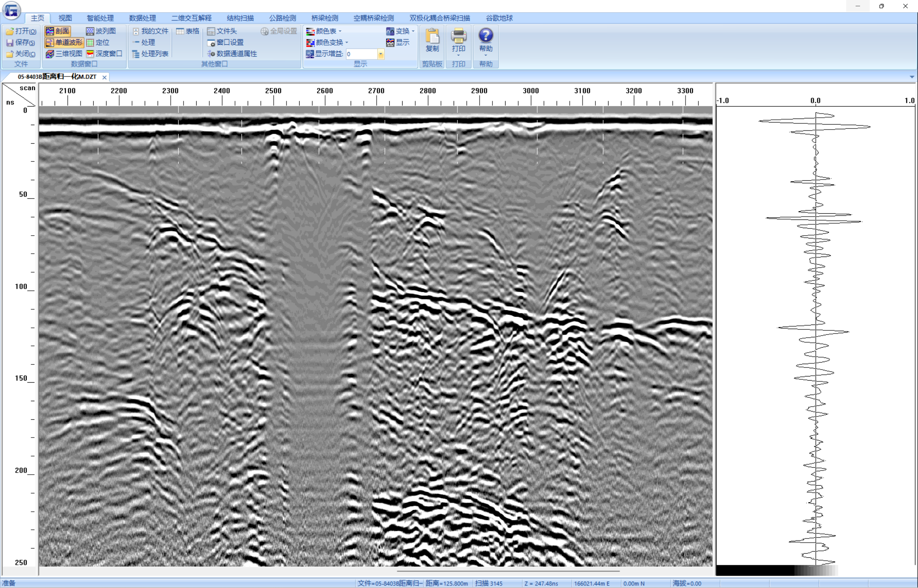This screenshot has width=918, height=588.
Task: Open the 打印 print menu
Action: click(x=458, y=42)
